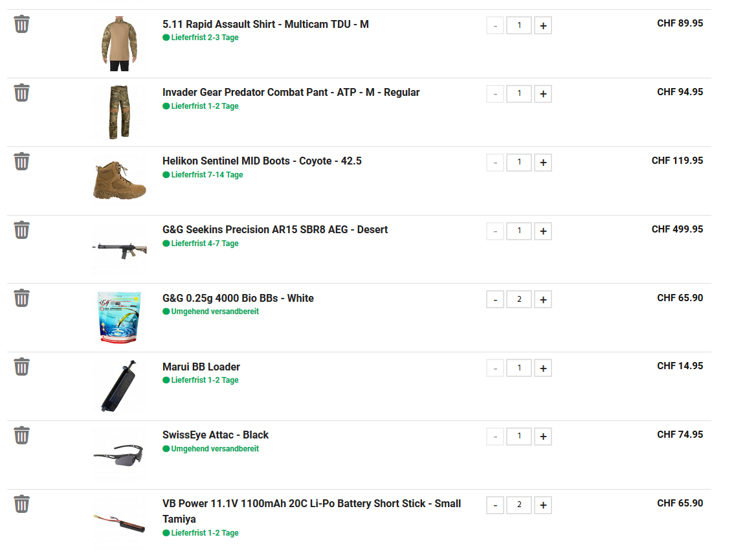
Task: Select the price CHF 499.95
Action: (x=677, y=229)
